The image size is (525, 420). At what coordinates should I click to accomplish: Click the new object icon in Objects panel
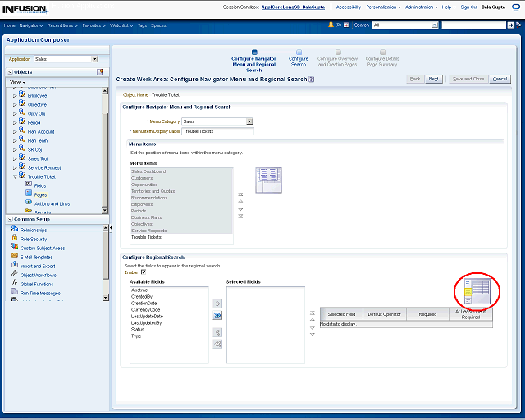pos(100,72)
